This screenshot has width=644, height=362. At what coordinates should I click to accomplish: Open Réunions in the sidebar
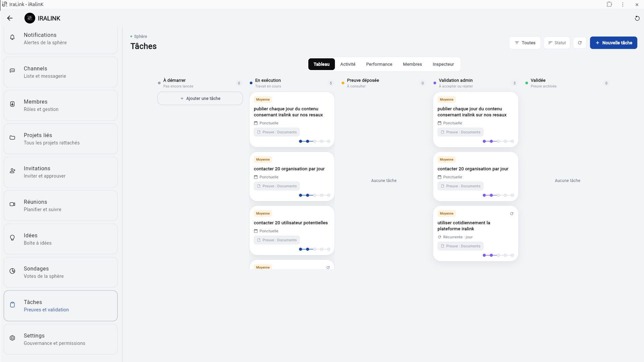pyautogui.click(x=61, y=205)
